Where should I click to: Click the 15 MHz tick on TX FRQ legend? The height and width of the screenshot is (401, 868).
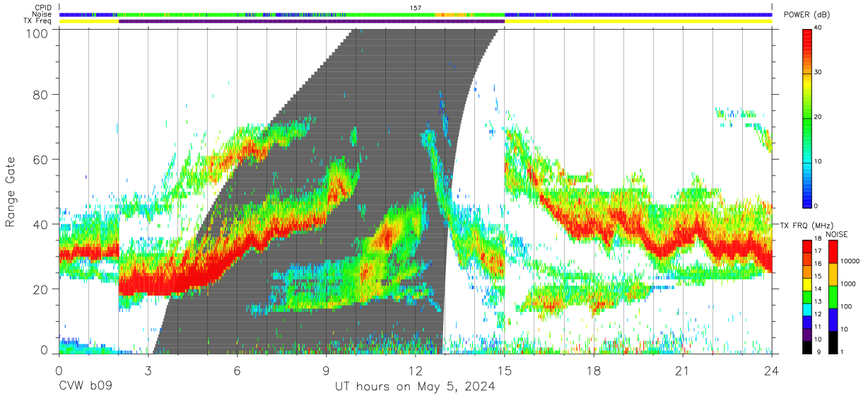click(x=819, y=277)
